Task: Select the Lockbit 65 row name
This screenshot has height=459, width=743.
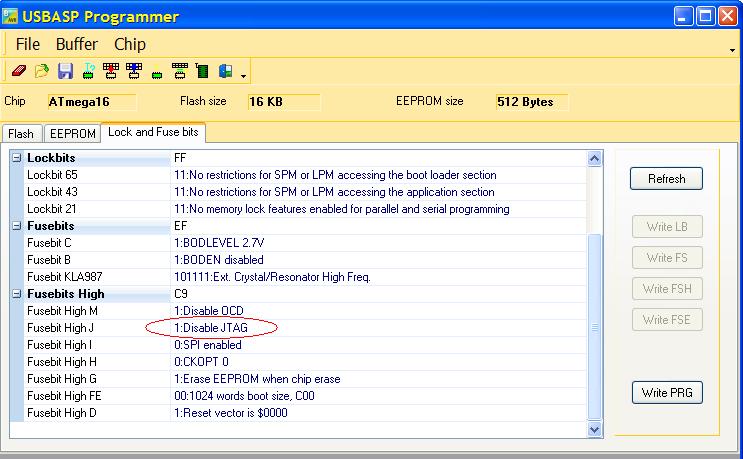Action: (52, 175)
